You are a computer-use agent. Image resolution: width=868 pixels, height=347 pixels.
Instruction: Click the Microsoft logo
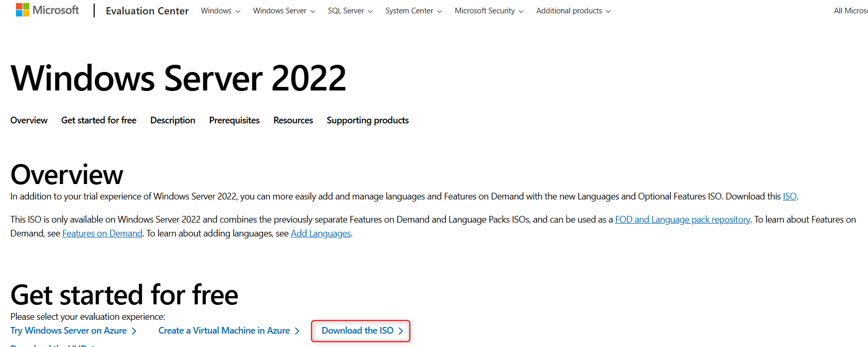point(47,10)
